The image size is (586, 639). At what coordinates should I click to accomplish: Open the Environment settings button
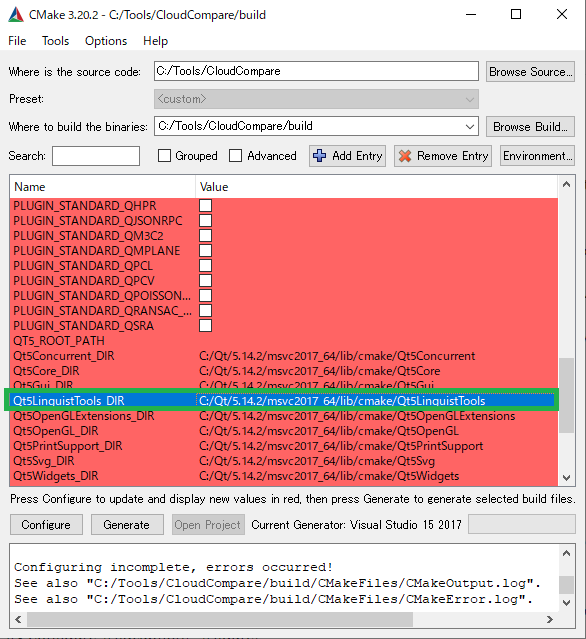(x=537, y=156)
